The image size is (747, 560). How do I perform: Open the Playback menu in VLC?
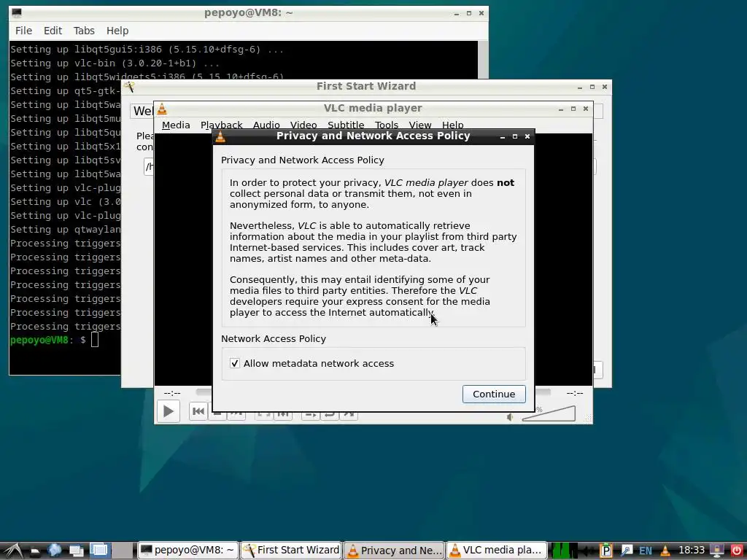222,125
